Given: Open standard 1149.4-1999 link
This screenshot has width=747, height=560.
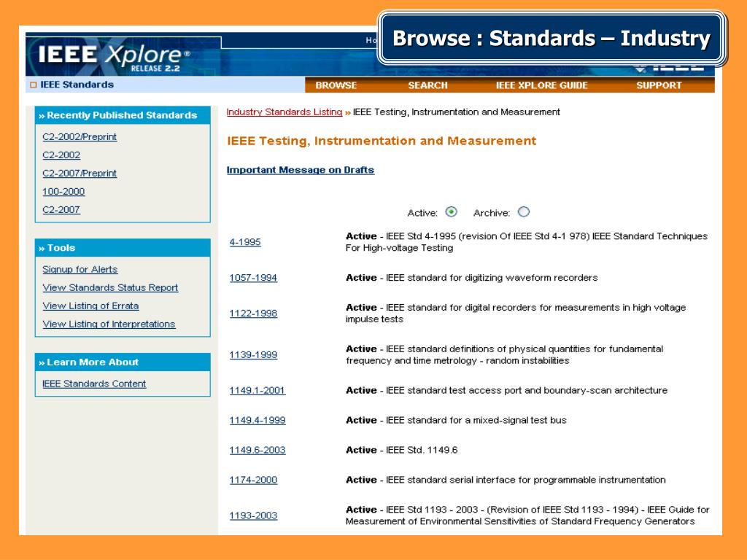Looking at the screenshot, I should coord(258,421).
